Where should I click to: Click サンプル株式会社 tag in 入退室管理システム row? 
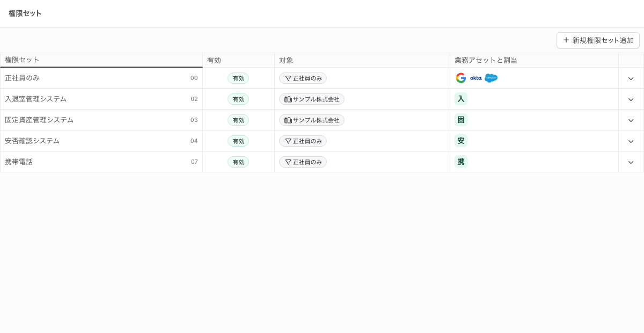point(312,99)
